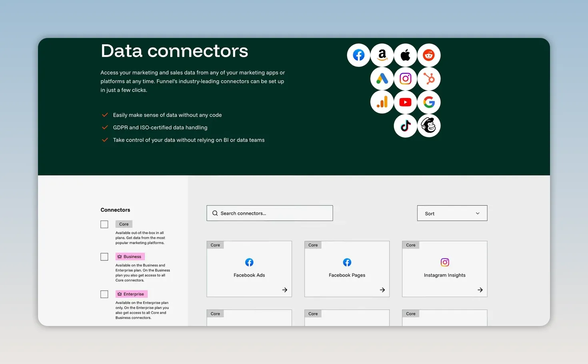Image resolution: width=588 pixels, height=364 pixels.
Task: Click "Take control of your data" bullet text
Action: tap(189, 140)
